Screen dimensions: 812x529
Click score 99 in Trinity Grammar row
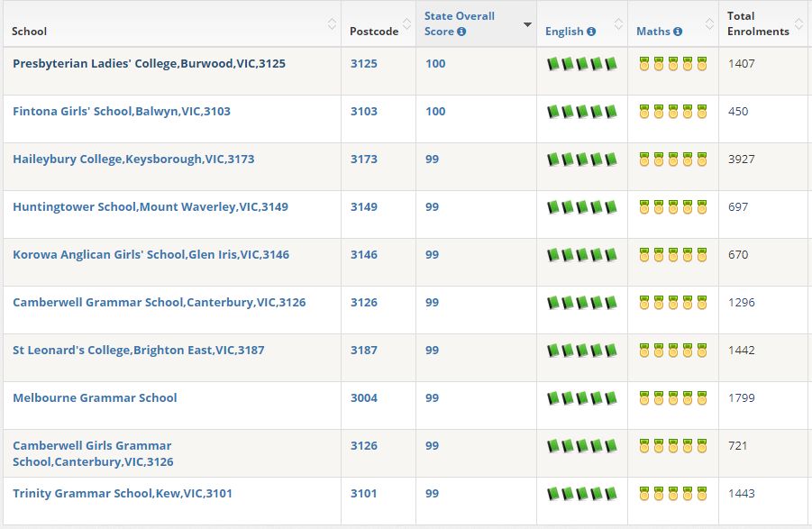pyautogui.click(x=432, y=493)
